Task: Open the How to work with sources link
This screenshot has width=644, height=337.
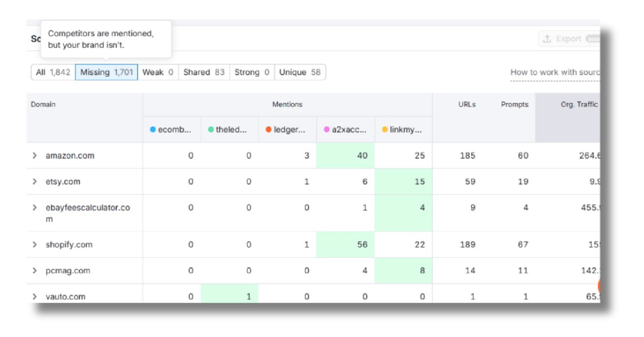Action: [x=555, y=72]
